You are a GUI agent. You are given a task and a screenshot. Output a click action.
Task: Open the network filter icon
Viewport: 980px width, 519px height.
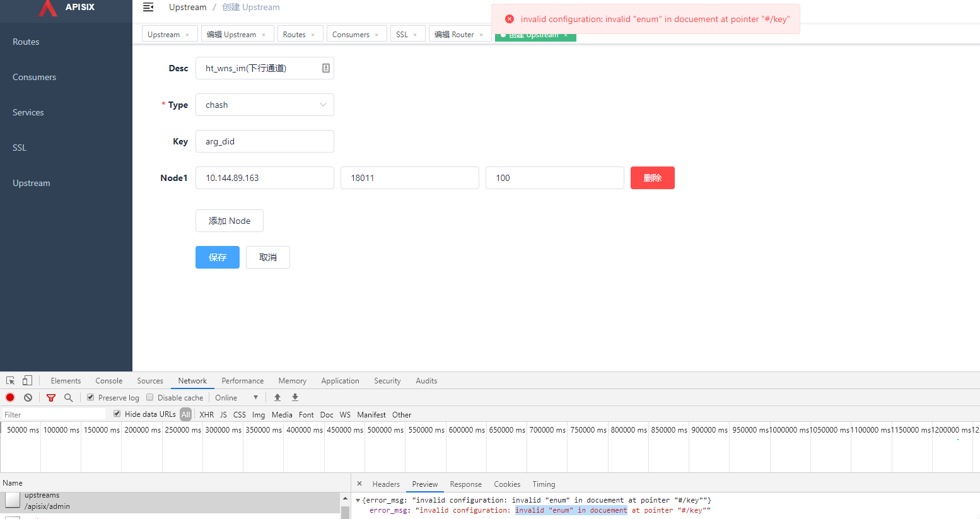(50, 397)
